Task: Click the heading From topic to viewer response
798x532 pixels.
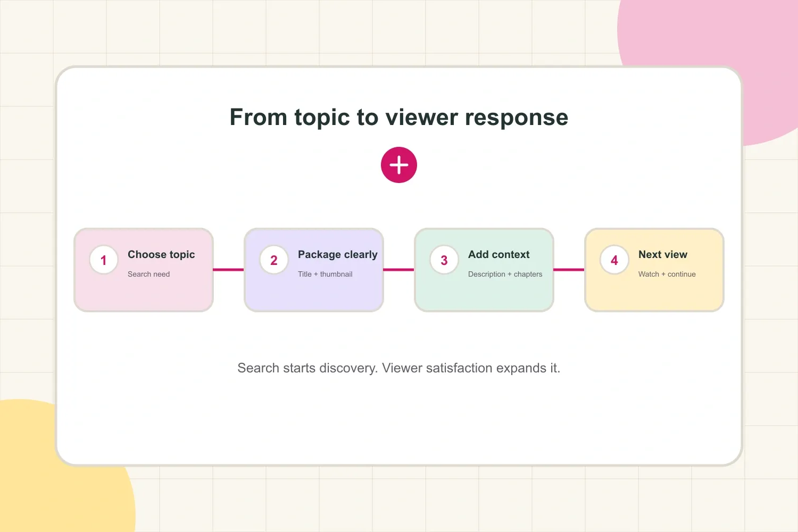Action: coord(399,118)
